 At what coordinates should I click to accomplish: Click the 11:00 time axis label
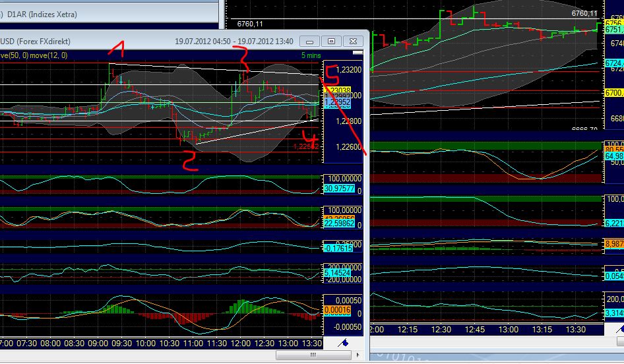pos(193,344)
